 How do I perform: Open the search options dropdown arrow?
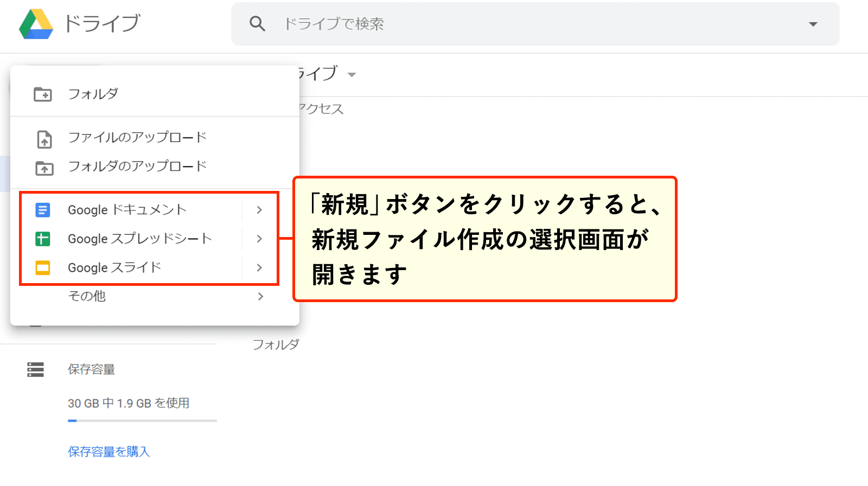(813, 24)
